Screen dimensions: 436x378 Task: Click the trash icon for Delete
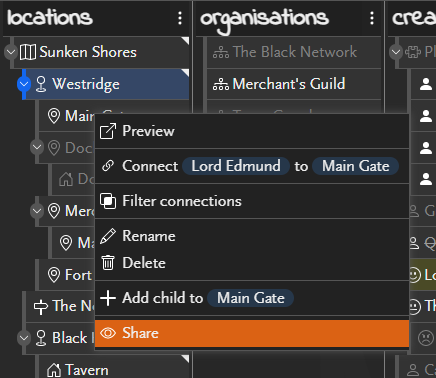(108, 263)
